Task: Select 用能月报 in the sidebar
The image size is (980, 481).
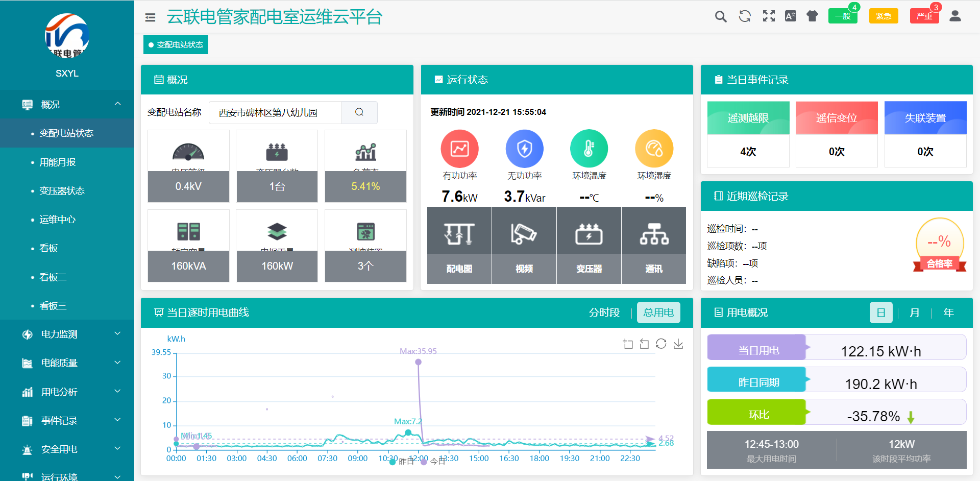Action: point(56,162)
